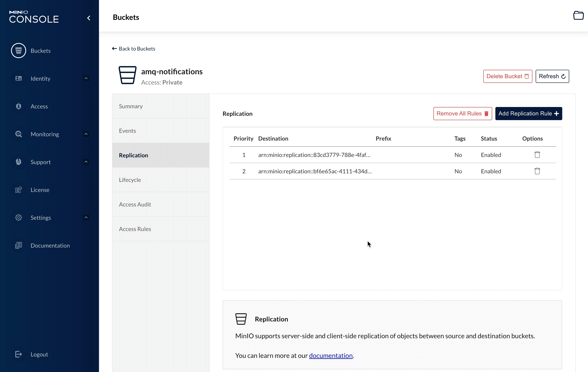Expand the Identity menu chevron
This screenshot has width=588, height=372.
point(86,78)
